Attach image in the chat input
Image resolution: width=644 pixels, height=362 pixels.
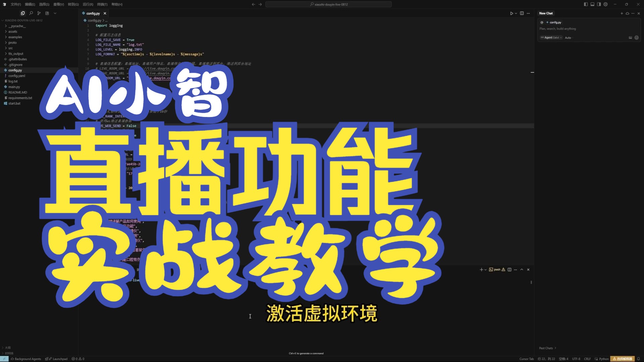(630, 38)
